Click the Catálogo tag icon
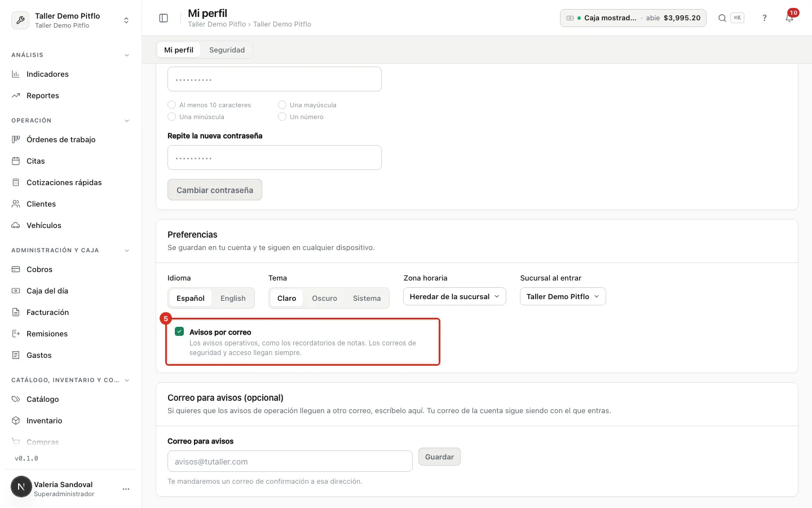The height and width of the screenshot is (508, 812). tap(16, 399)
